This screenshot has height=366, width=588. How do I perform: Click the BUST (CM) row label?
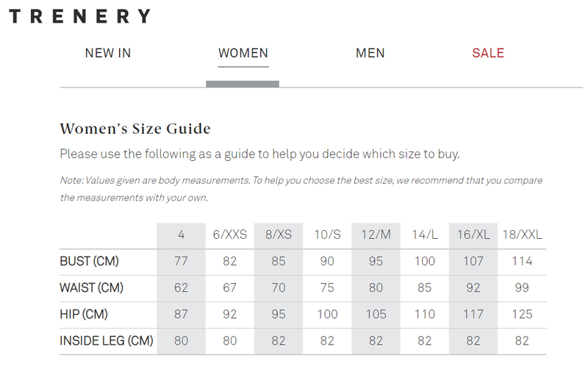pos(89,262)
